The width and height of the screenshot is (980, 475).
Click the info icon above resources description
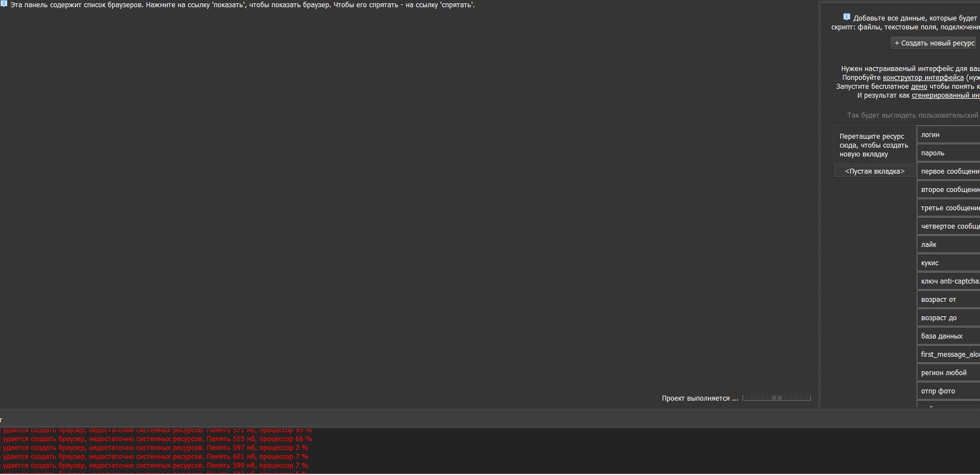click(x=846, y=17)
